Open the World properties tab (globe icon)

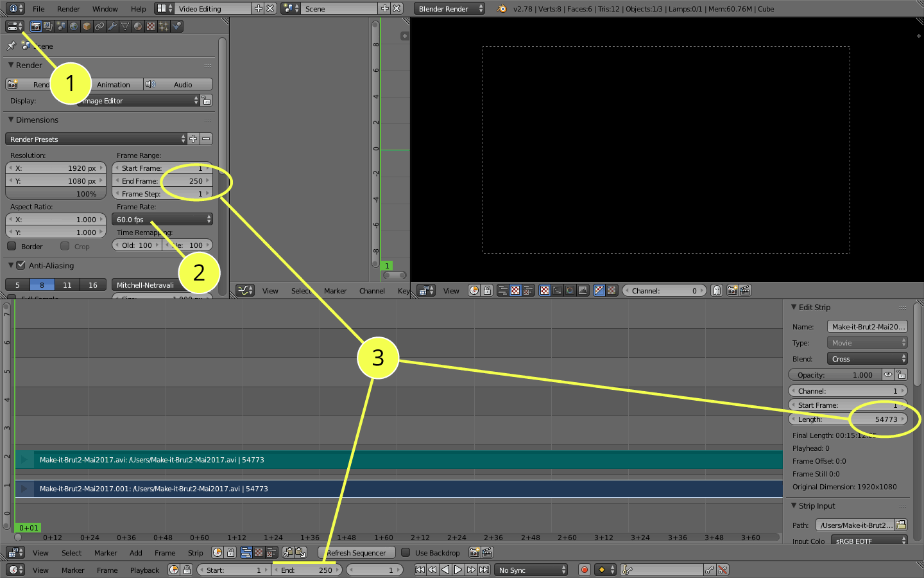(74, 26)
